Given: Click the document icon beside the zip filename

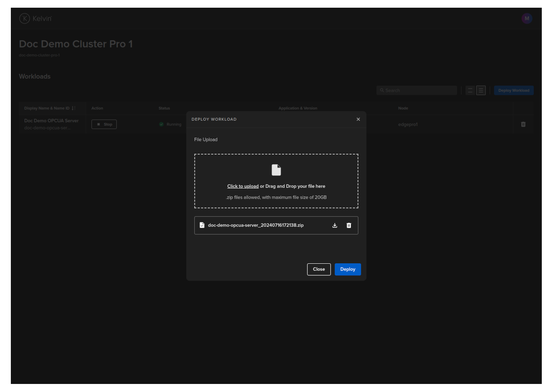Looking at the screenshot, I should pyautogui.click(x=202, y=225).
